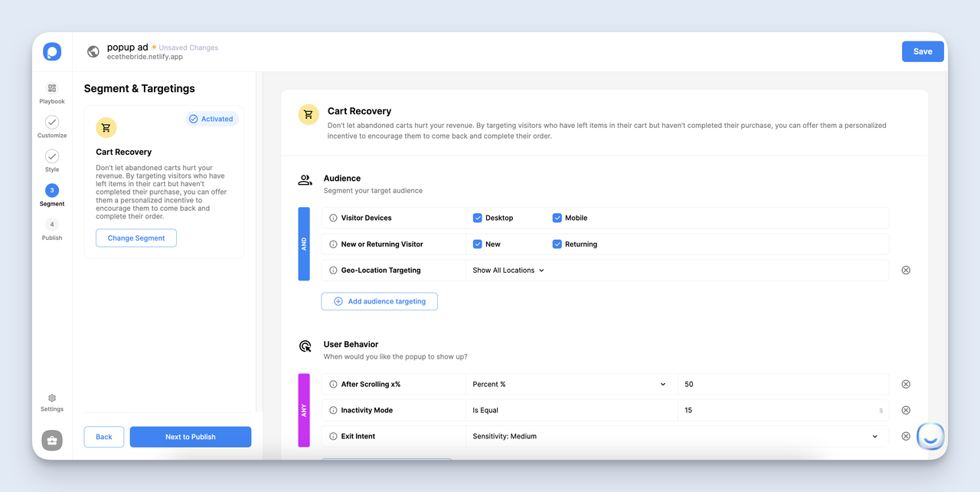Image resolution: width=980 pixels, height=492 pixels.
Task: Click the Geo-Location Targeting label
Action: [x=382, y=271]
